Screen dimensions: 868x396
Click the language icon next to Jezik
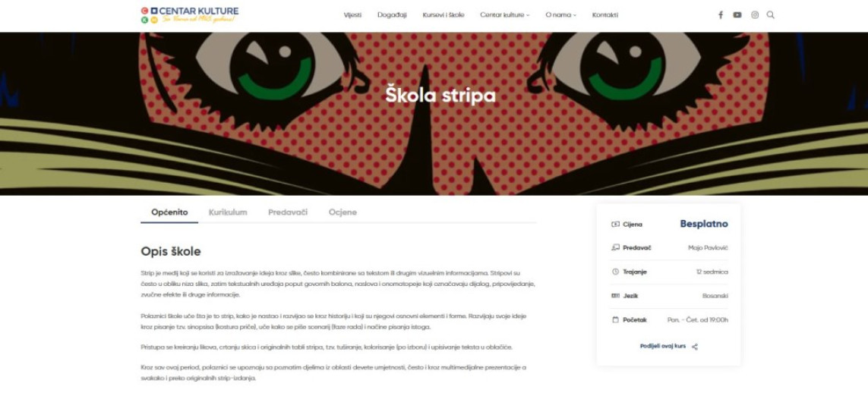[615, 296]
